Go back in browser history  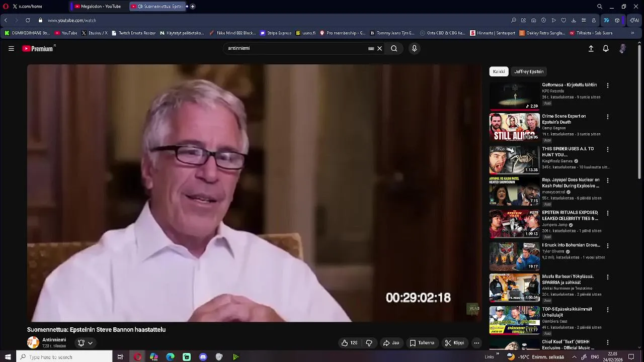pos(6,20)
